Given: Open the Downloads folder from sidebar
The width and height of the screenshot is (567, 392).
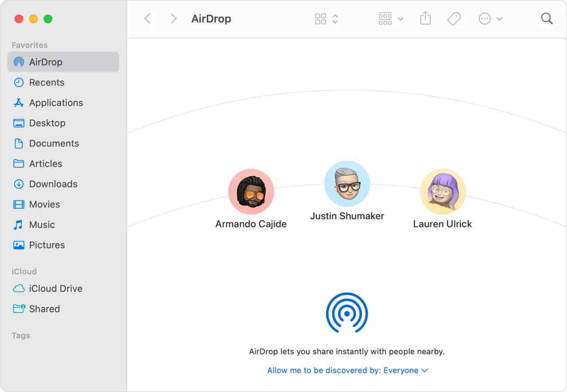Looking at the screenshot, I should point(53,184).
